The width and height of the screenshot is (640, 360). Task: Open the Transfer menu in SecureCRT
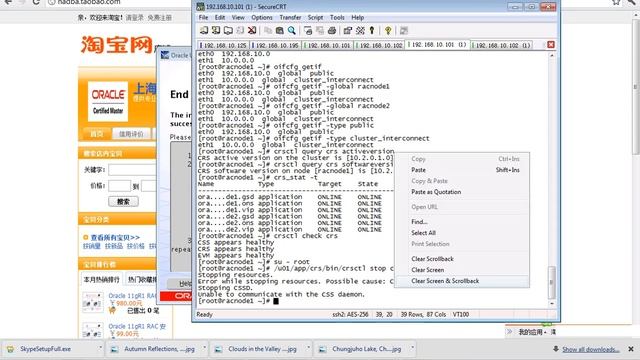[x=290, y=18]
